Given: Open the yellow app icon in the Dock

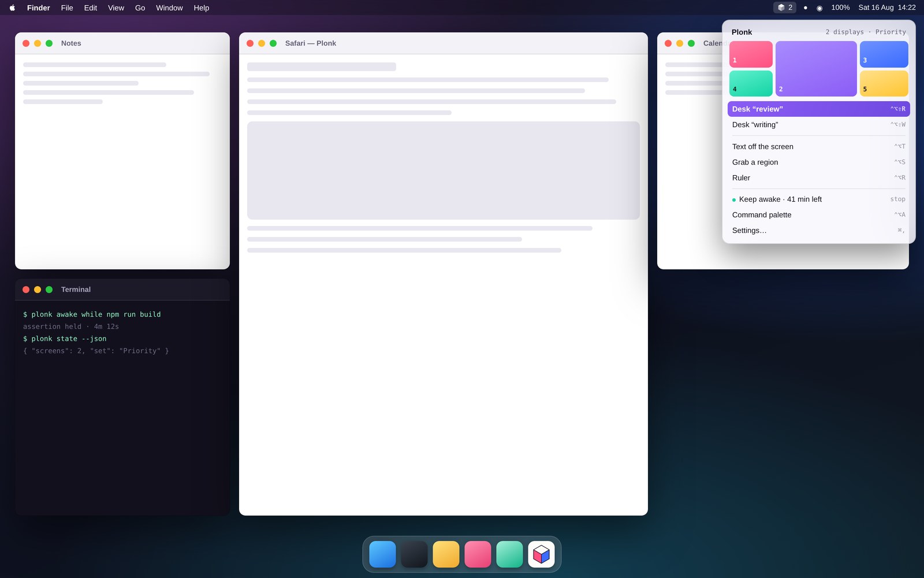Looking at the screenshot, I should [x=446, y=554].
